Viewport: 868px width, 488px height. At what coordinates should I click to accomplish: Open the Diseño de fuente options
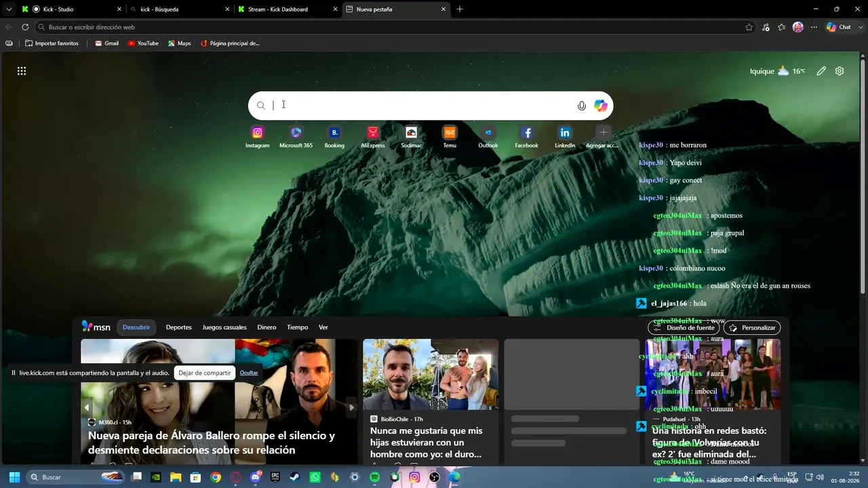click(x=684, y=327)
